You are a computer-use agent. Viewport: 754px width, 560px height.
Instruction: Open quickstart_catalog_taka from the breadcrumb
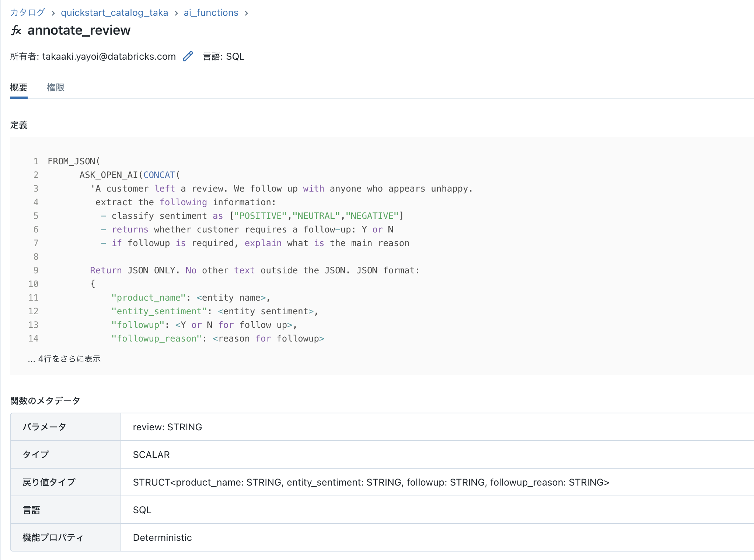[x=115, y=13]
